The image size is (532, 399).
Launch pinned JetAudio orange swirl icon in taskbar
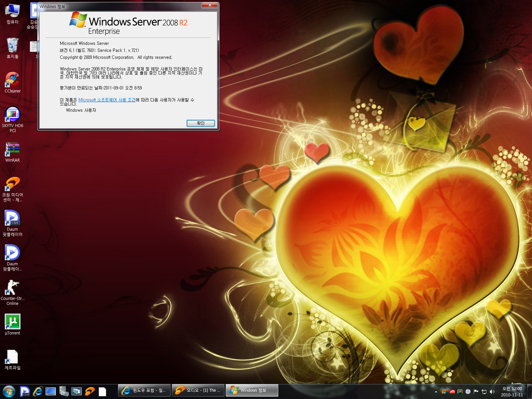pyautogui.click(x=89, y=391)
